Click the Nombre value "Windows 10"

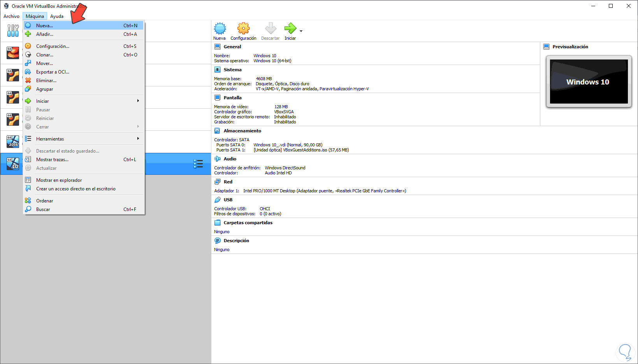click(265, 56)
